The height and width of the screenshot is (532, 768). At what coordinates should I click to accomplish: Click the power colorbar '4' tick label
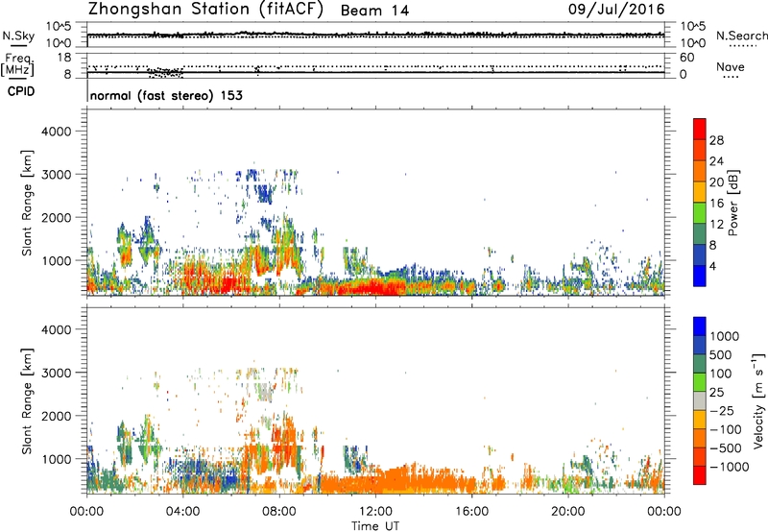(713, 266)
